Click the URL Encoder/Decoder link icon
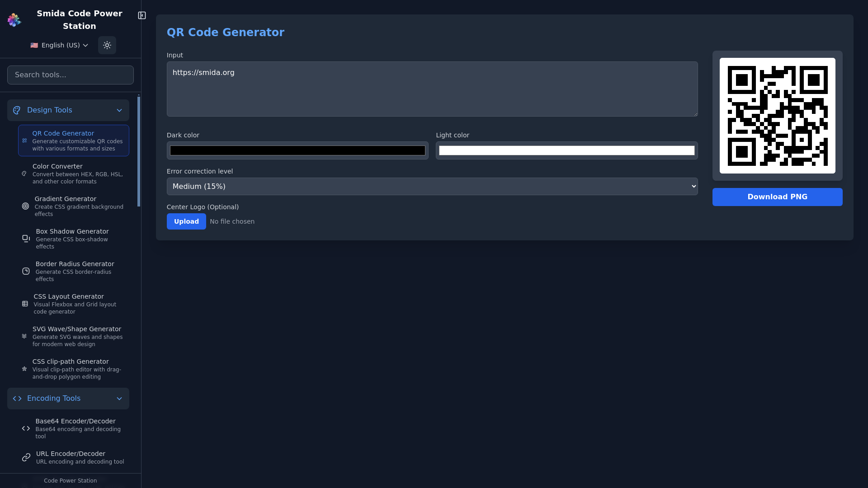The height and width of the screenshot is (488, 868). [x=26, y=457]
